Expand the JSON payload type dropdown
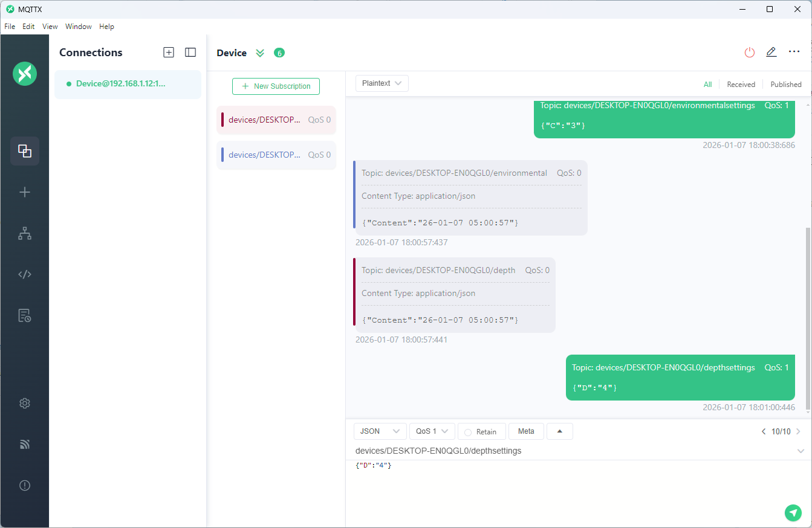This screenshot has height=528, width=812. [x=380, y=431]
